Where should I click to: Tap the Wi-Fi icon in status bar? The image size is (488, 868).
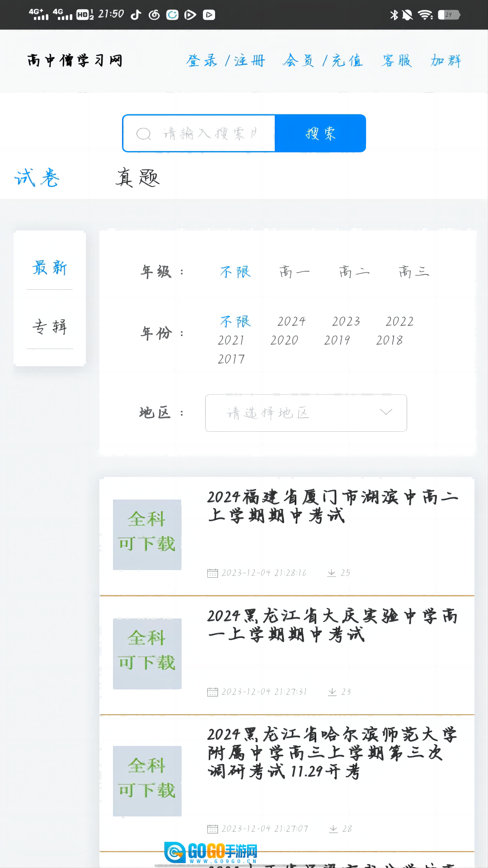[425, 15]
